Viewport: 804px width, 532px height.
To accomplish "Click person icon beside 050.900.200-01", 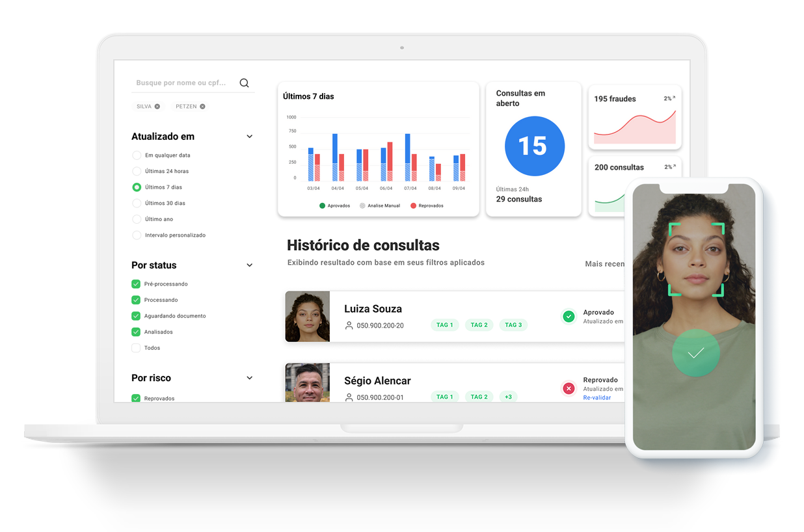I will [x=349, y=397].
